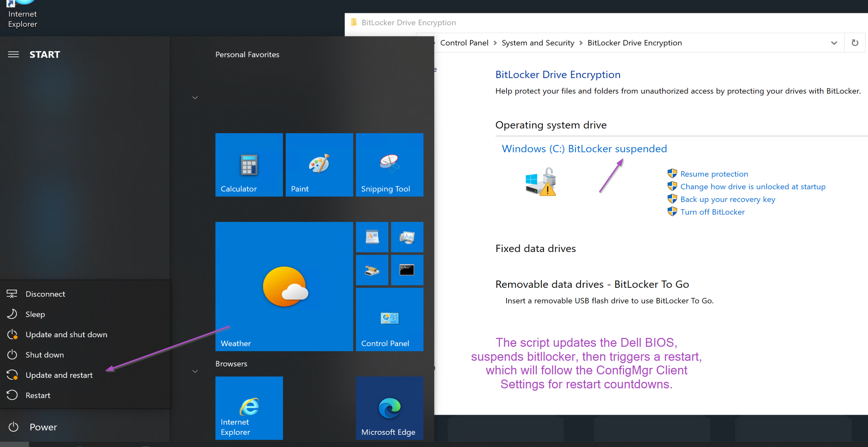Open the Weather live tile
Image resolution: width=868 pixels, height=447 pixels.
tap(284, 286)
